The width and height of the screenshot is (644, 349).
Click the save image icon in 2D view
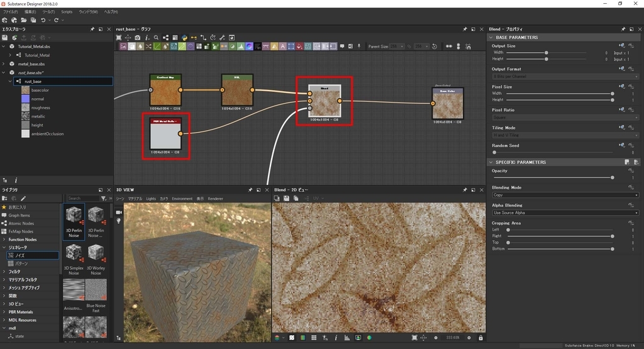pos(286,198)
